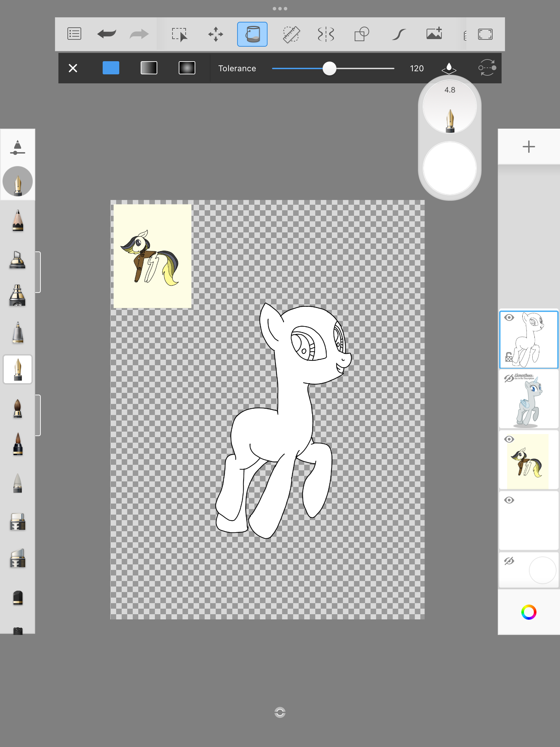Select the ballpoint pen brush
This screenshot has height=747, width=560.
(18, 333)
